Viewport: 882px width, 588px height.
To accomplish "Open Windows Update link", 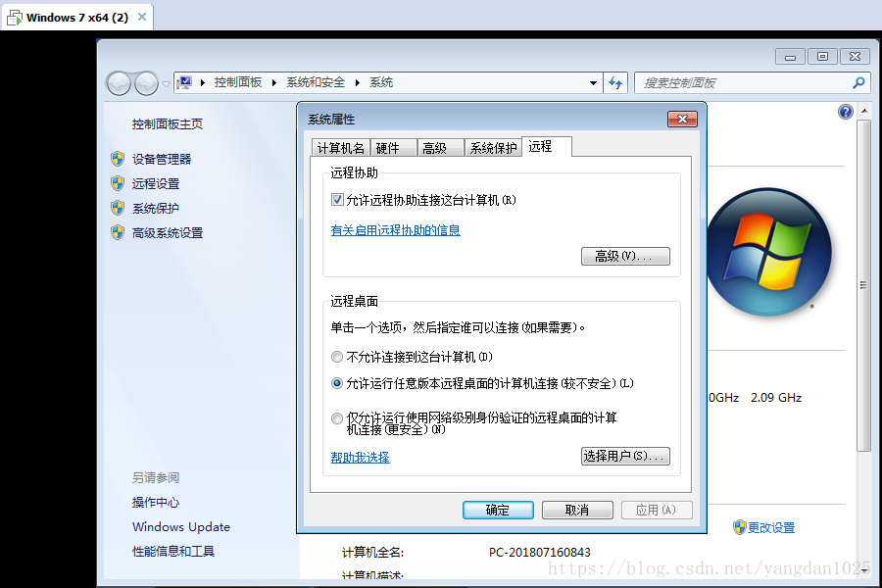I will [x=181, y=526].
